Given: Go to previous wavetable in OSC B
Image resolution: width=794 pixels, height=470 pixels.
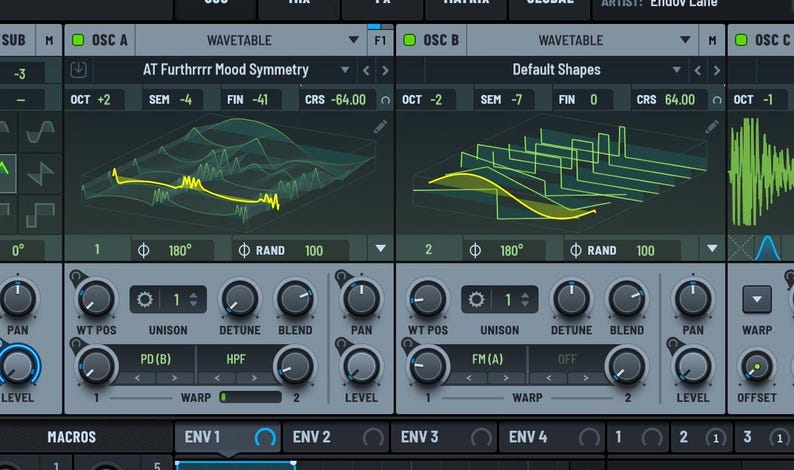Looking at the screenshot, I should point(698,70).
